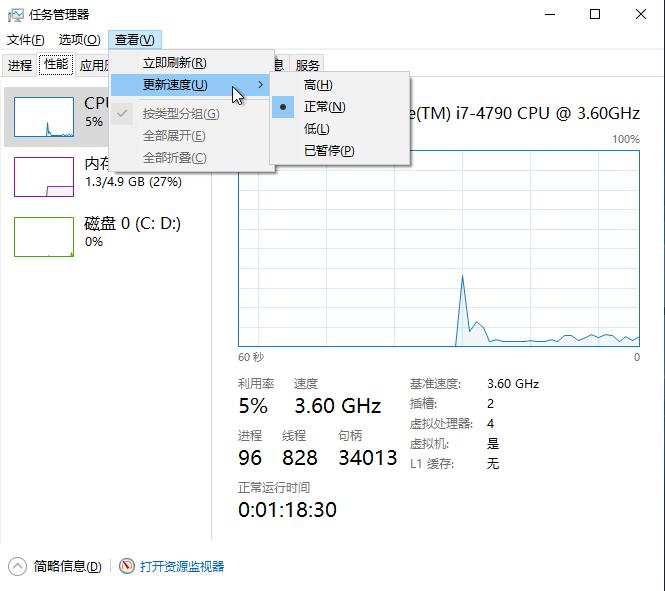Click the resource monitor icon
Screen dimensions: 665x591
point(126,566)
